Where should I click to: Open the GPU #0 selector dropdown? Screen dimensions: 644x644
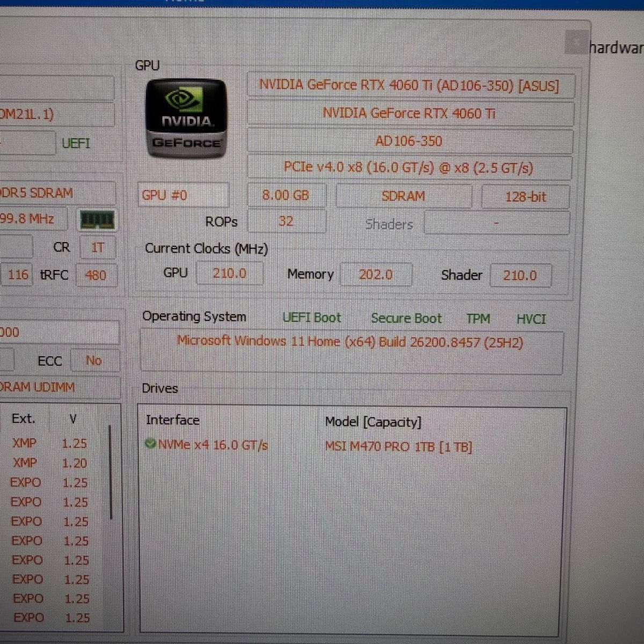pyautogui.click(x=184, y=195)
